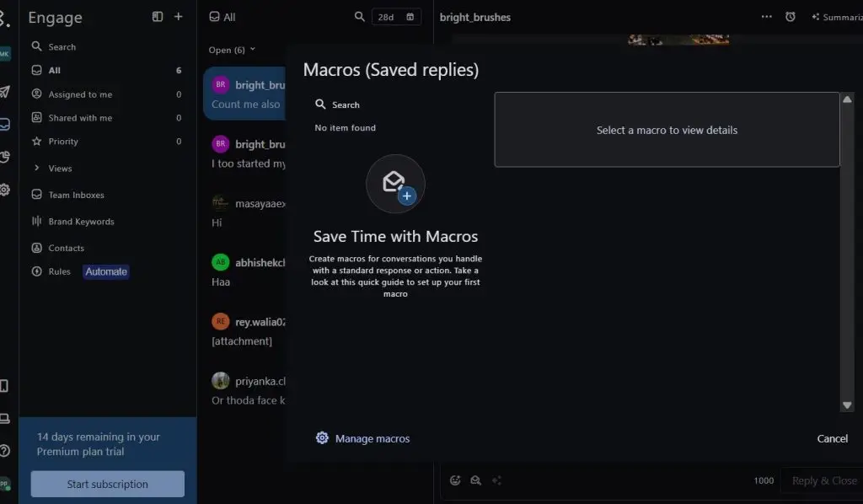Viewport: 863px width, 504px height.
Task: Click the Automate badge
Action: tap(106, 272)
